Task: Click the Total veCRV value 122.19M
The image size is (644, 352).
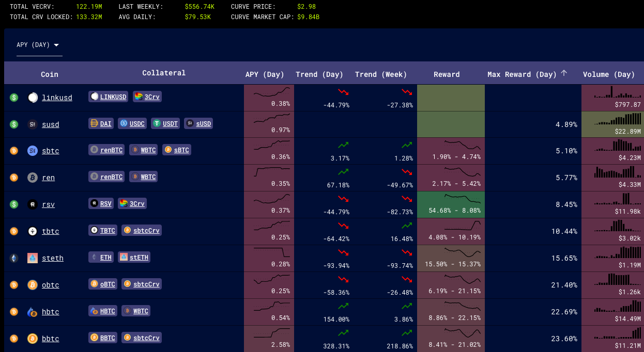Action: (x=89, y=7)
